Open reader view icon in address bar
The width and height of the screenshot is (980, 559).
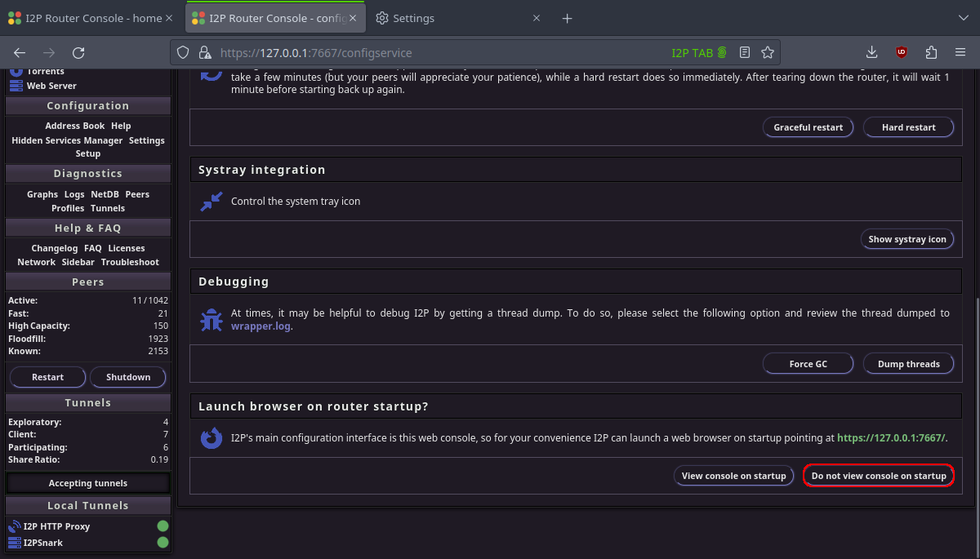coord(745,52)
